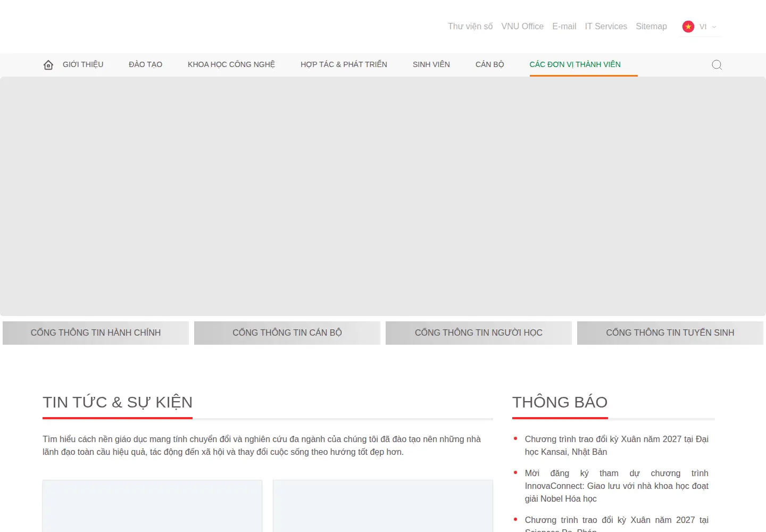This screenshot has height=532, width=766.
Task: Open the Cán bộ menu
Action: pos(489,64)
